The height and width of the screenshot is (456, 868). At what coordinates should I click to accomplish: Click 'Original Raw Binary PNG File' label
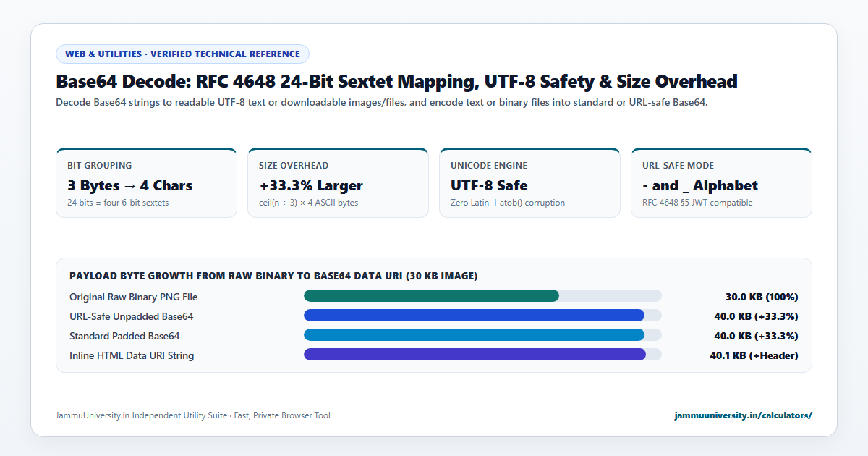[134, 297]
